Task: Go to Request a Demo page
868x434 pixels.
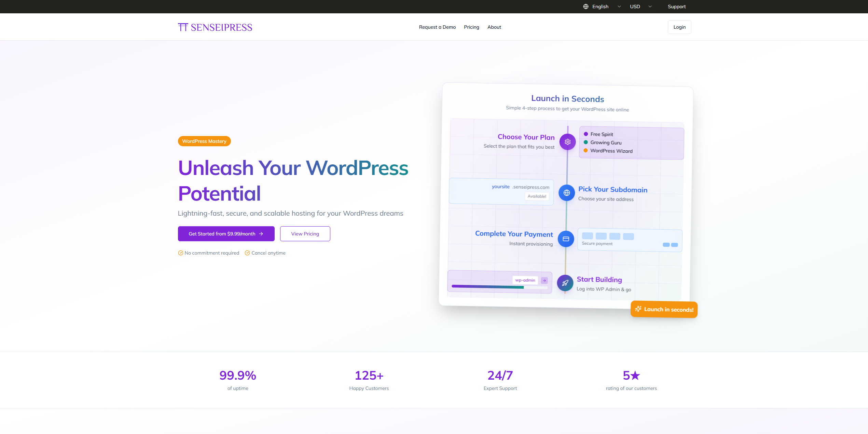Action: point(437,27)
